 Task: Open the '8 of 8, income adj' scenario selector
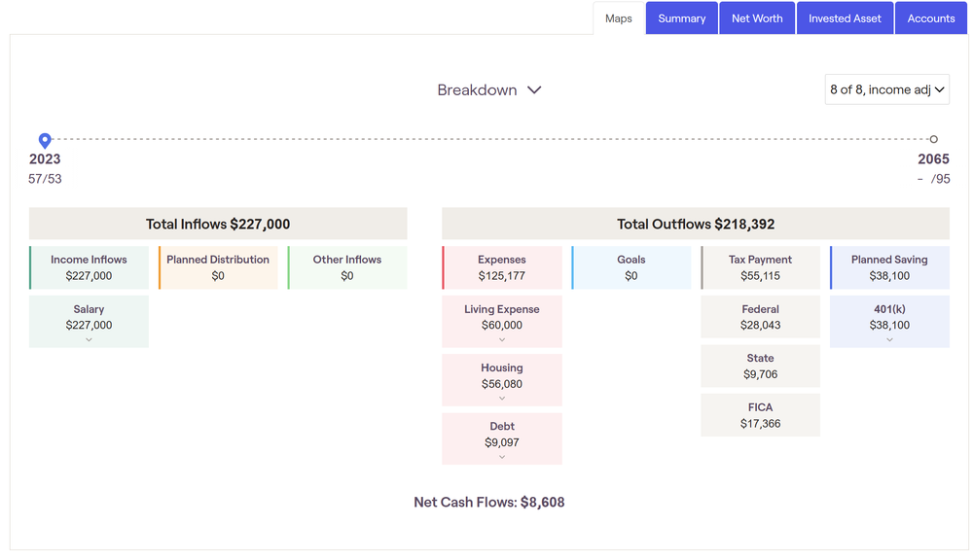pos(886,89)
